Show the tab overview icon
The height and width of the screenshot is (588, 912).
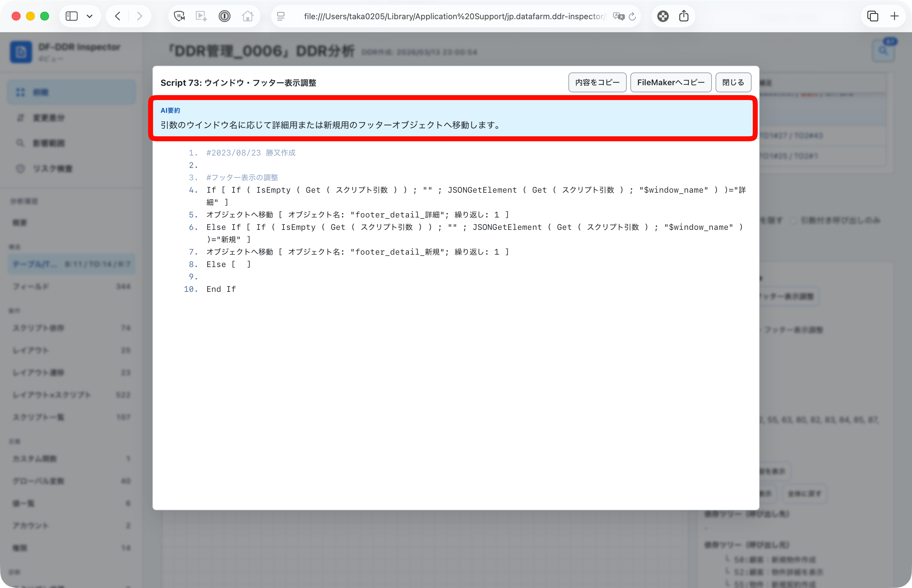pyautogui.click(x=873, y=16)
